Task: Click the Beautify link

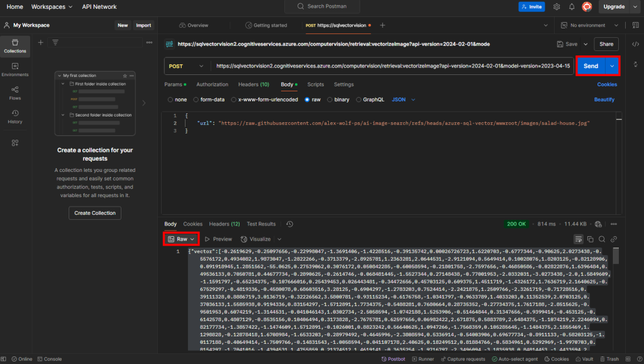Action: click(604, 100)
